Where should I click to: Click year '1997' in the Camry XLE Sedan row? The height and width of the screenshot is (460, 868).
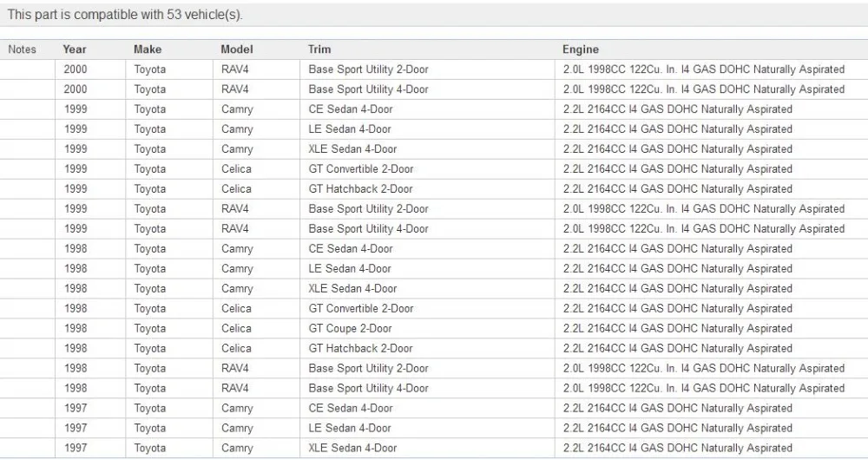pyautogui.click(x=76, y=448)
